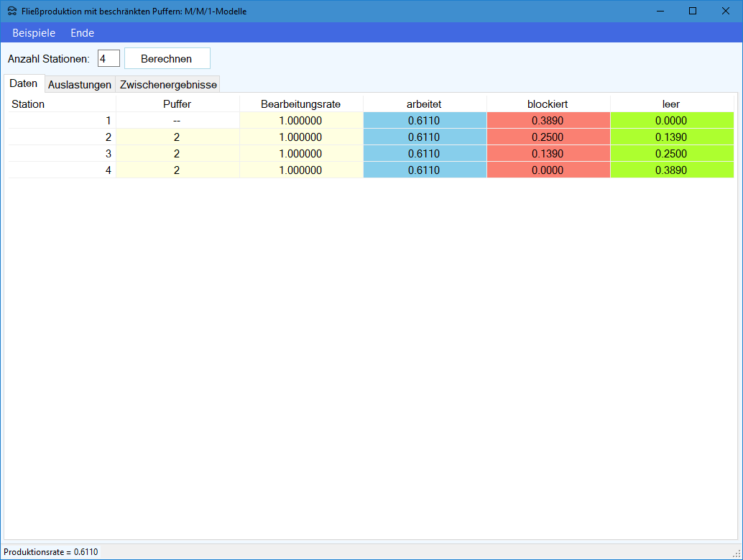Maximize the application window
Viewport: 743px width, 560px height.
pyautogui.click(x=693, y=11)
